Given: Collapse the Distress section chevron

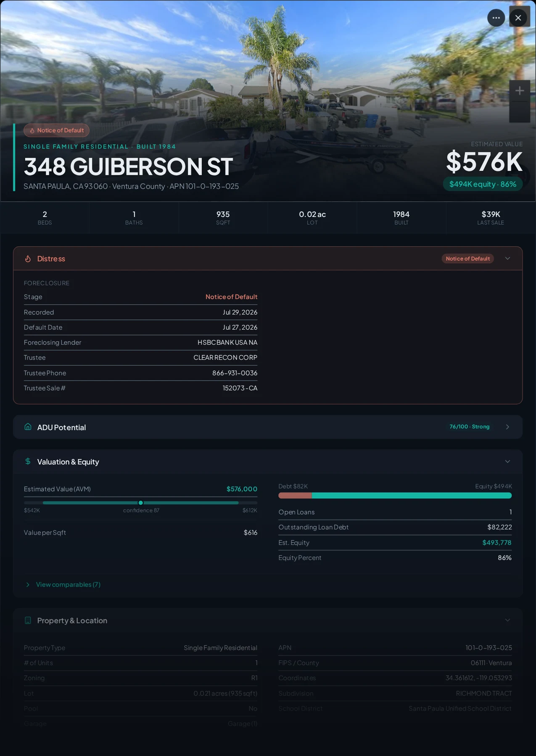Looking at the screenshot, I should pos(507,259).
